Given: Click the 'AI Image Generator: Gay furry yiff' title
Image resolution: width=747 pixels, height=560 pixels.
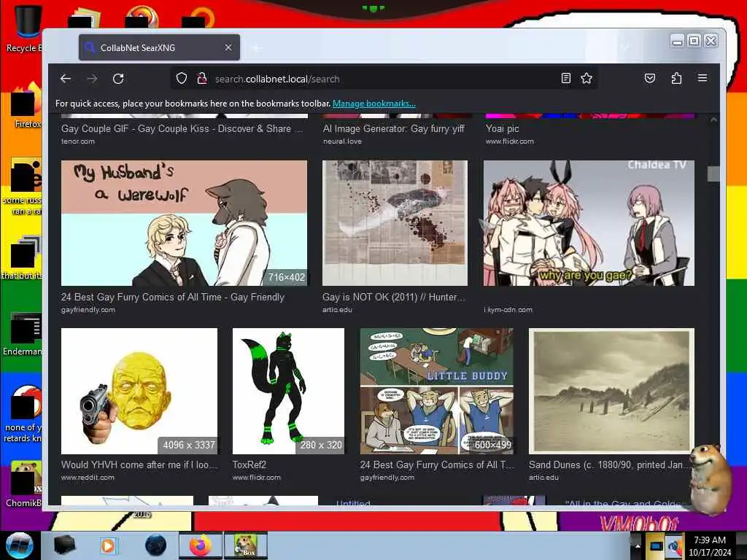Looking at the screenshot, I should (393, 128).
